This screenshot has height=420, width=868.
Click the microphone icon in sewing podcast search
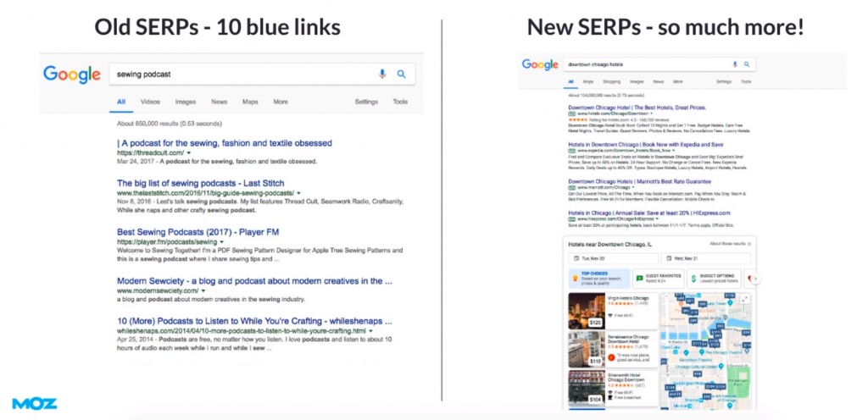(382, 74)
